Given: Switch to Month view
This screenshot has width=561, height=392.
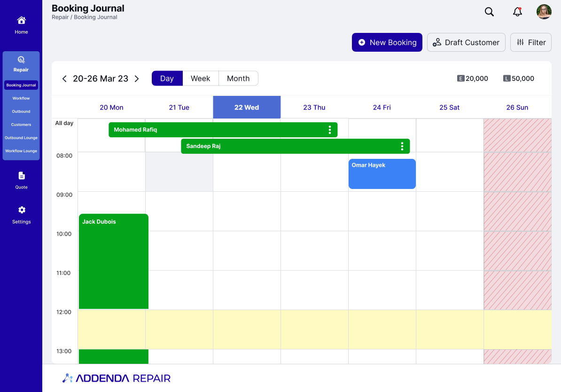Looking at the screenshot, I should pyautogui.click(x=238, y=78).
